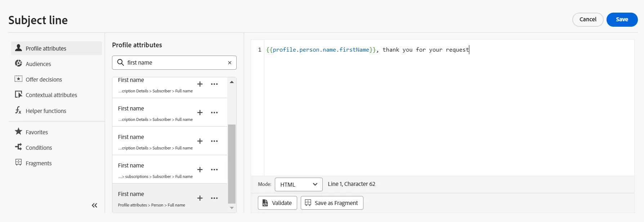
Task: Cancel the subject line editing
Action: (588, 19)
